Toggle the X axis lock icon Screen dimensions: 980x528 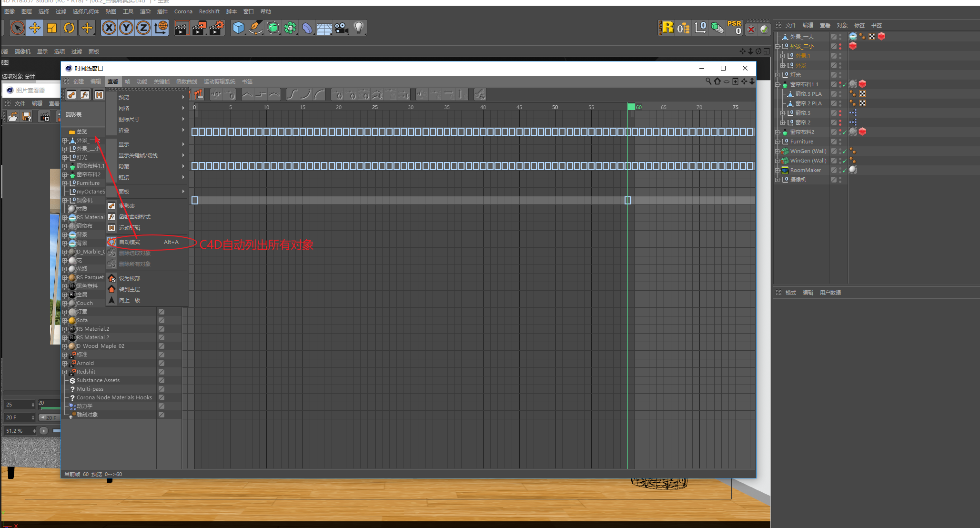[109, 28]
